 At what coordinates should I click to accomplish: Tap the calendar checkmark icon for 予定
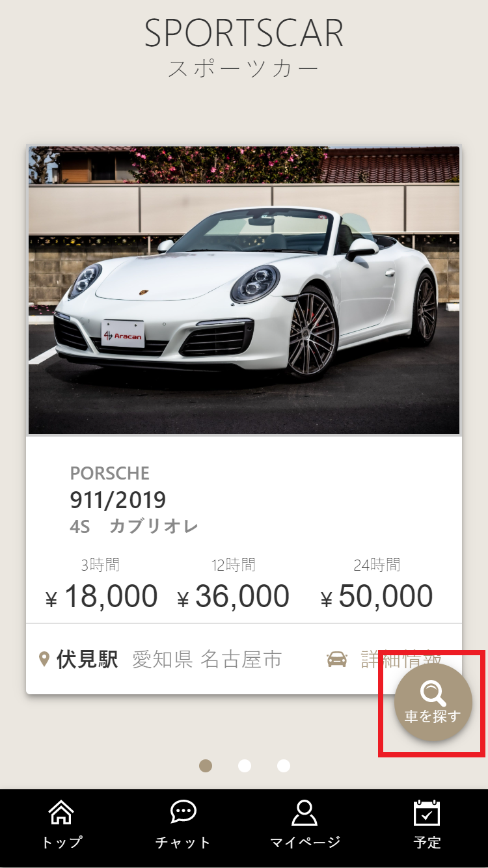[427, 813]
